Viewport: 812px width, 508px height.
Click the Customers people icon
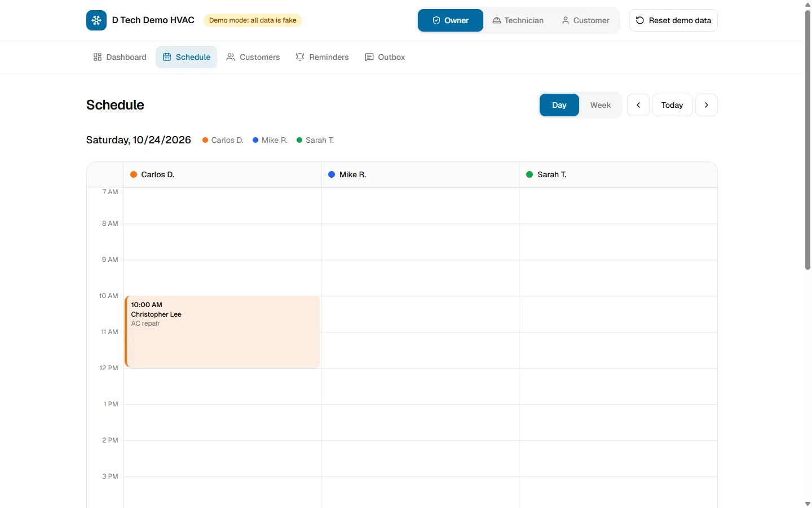(x=231, y=57)
